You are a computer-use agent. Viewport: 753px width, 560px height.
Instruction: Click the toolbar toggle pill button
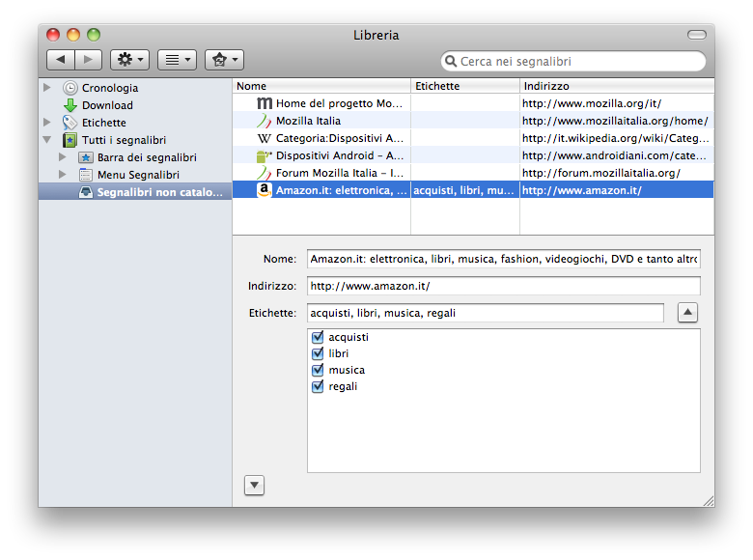tap(696, 35)
